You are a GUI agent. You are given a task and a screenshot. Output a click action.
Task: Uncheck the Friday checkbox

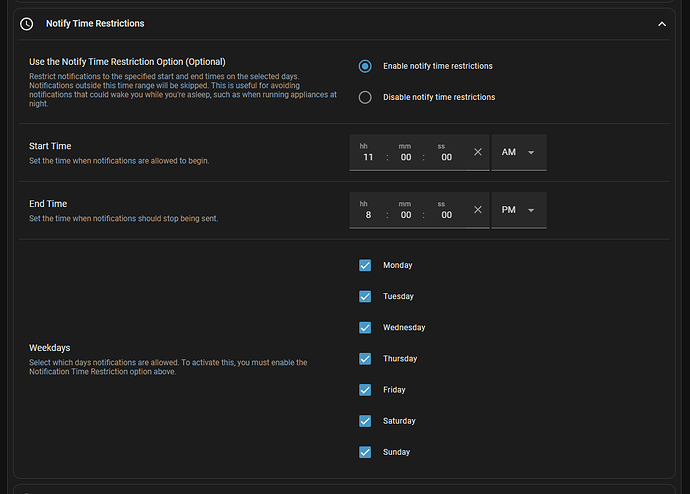(365, 389)
